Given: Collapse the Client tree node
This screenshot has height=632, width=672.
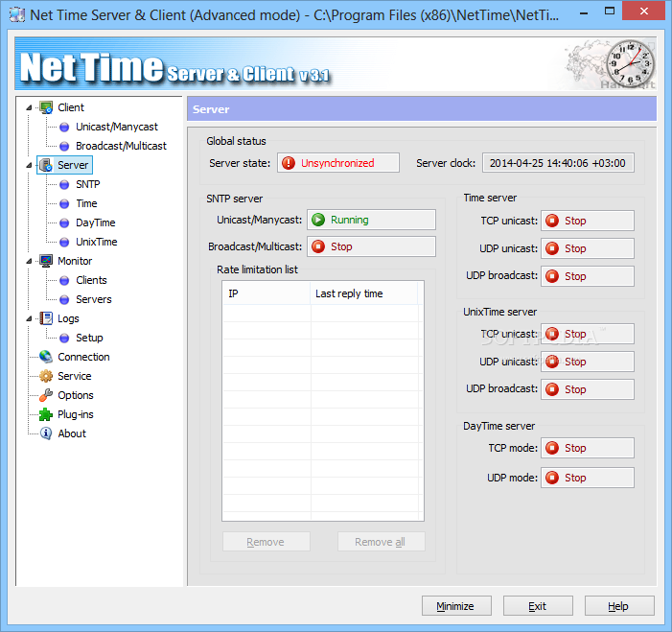Looking at the screenshot, I should (x=29, y=107).
